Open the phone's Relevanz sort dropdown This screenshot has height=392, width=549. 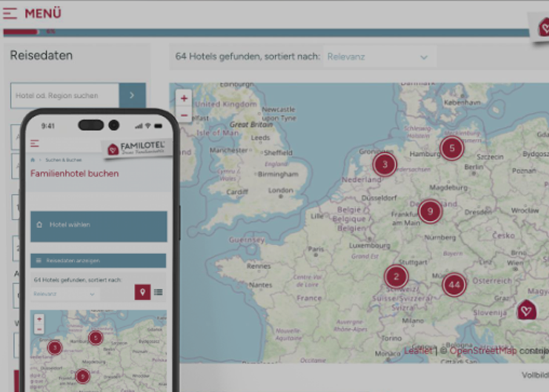64,294
